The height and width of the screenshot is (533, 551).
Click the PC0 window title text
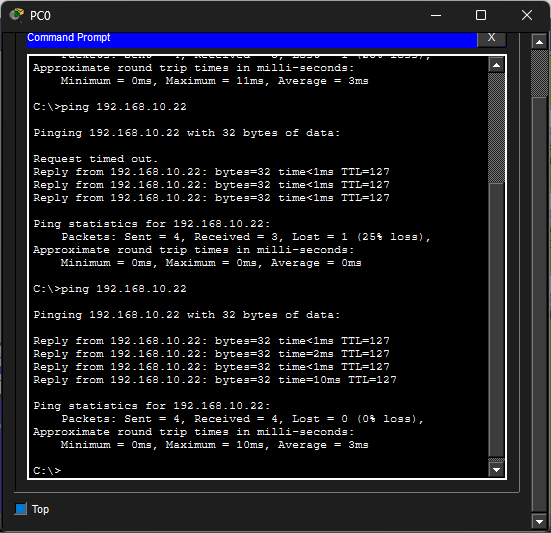click(x=40, y=16)
